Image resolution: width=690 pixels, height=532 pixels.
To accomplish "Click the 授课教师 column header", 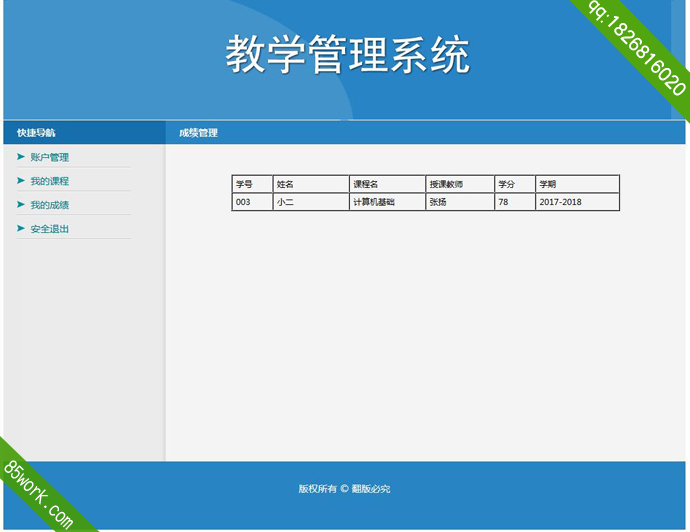I will click(446, 184).
